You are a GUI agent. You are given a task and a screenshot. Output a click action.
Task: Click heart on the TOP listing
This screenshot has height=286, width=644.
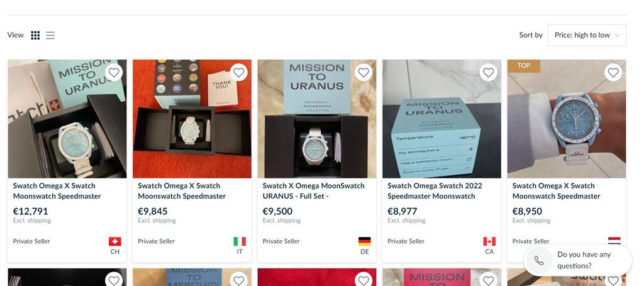click(613, 72)
